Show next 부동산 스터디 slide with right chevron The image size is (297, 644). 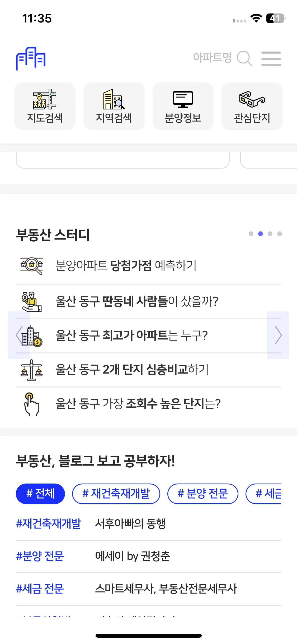(278, 335)
